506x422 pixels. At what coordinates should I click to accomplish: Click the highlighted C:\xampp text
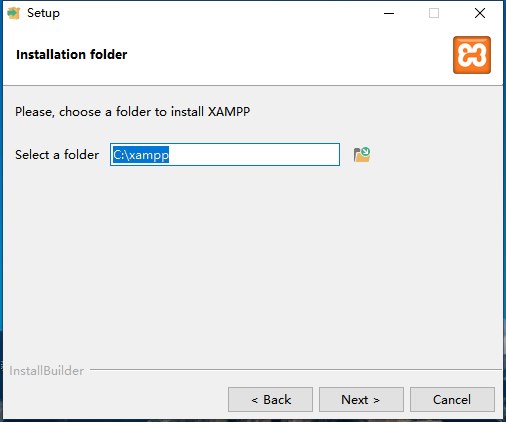tap(141, 155)
